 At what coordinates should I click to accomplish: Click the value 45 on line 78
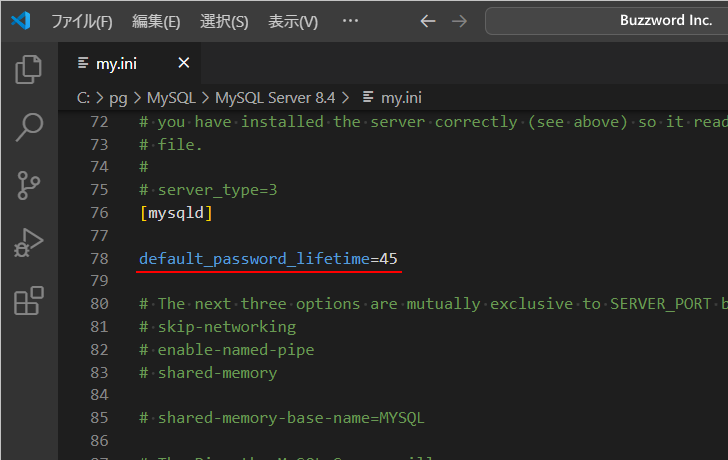click(x=388, y=259)
